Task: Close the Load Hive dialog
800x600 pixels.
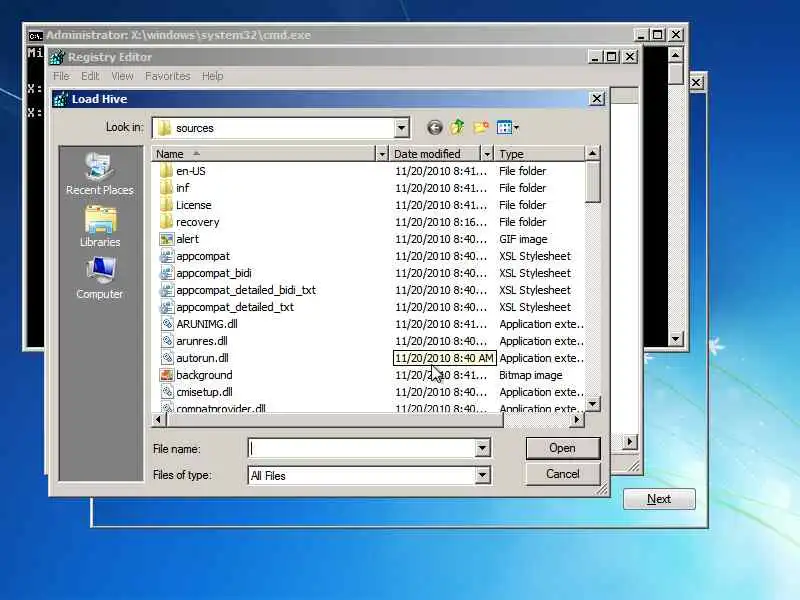Action: 597,98
